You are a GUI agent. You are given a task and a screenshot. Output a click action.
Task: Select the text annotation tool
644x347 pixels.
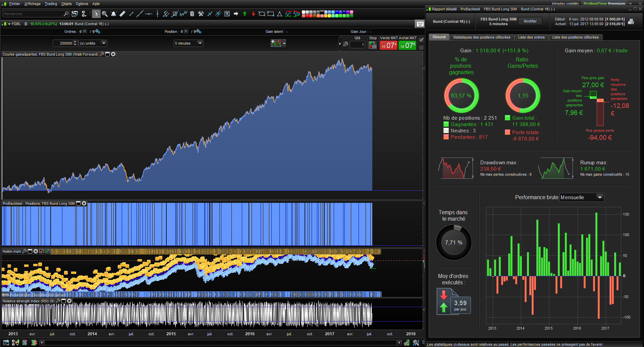tap(227, 14)
